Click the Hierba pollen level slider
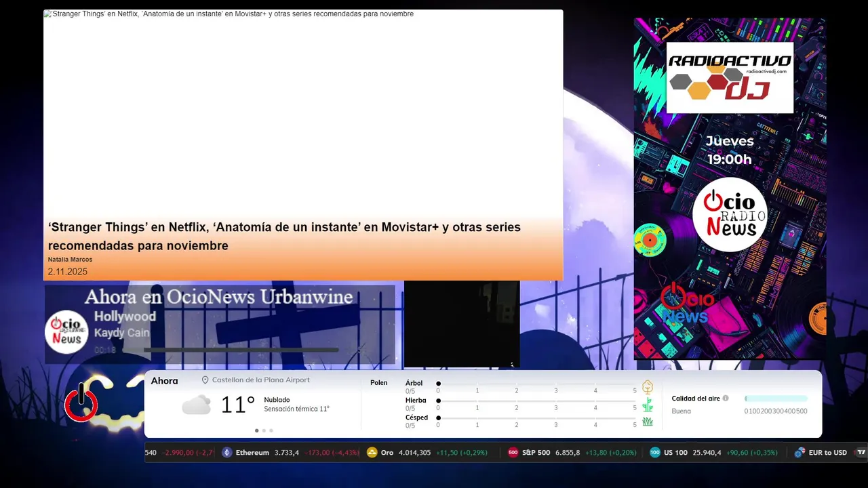Screen dimensions: 868x488 [x=536, y=401]
